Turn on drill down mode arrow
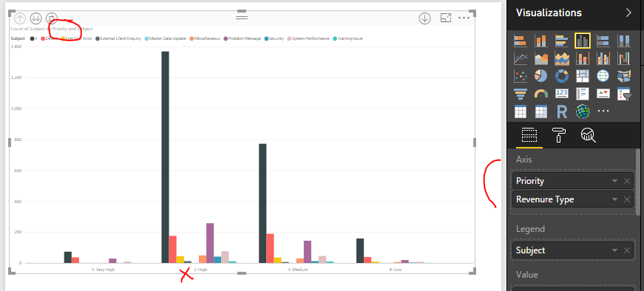644x291 pixels. pos(424,18)
